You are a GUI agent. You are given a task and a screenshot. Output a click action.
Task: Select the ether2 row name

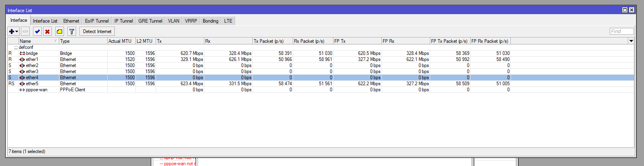tap(32, 65)
